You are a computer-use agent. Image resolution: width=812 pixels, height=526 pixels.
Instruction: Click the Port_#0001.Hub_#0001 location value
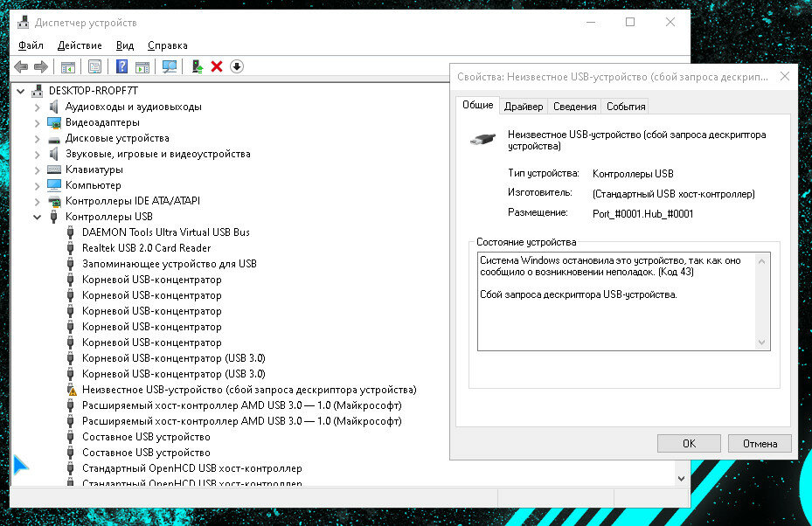pyautogui.click(x=642, y=214)
